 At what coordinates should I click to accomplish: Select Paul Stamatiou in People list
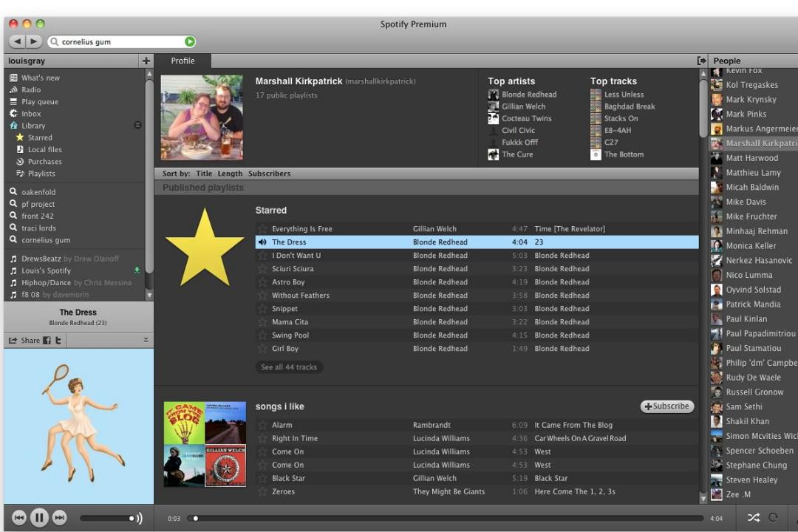tap(754, 348)
